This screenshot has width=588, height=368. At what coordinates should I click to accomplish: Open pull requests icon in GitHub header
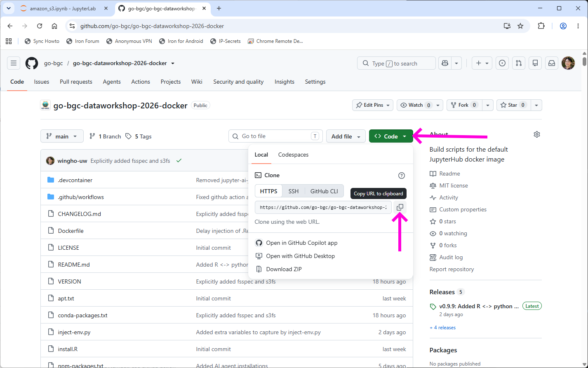(x=519, y=63)
